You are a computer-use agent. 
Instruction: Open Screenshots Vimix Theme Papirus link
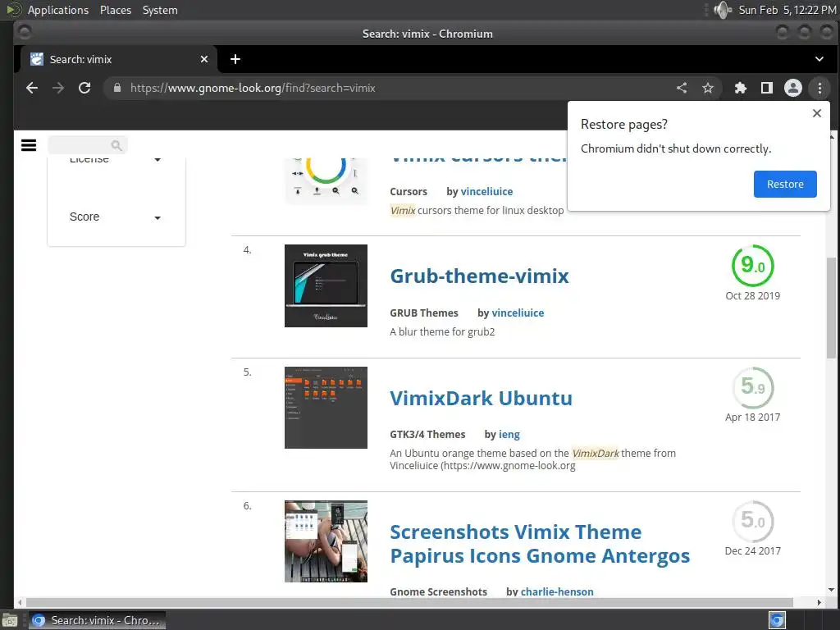540,544
